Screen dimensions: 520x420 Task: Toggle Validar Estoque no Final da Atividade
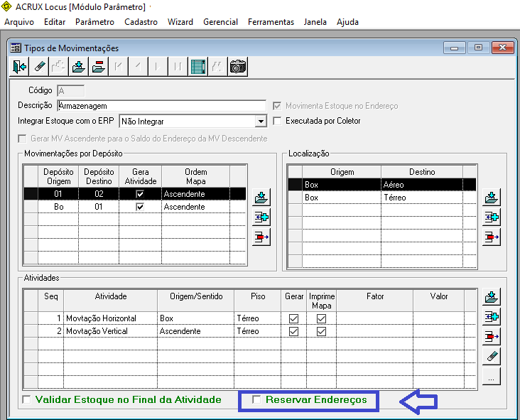coord(27,400)
